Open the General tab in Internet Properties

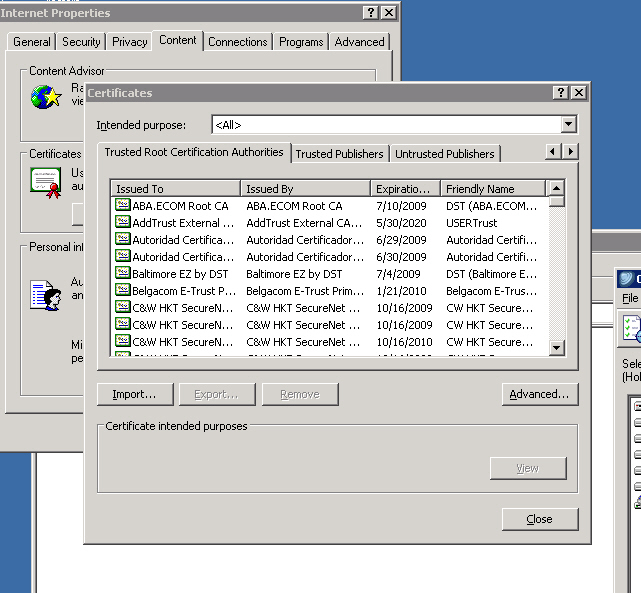[31, 42]
